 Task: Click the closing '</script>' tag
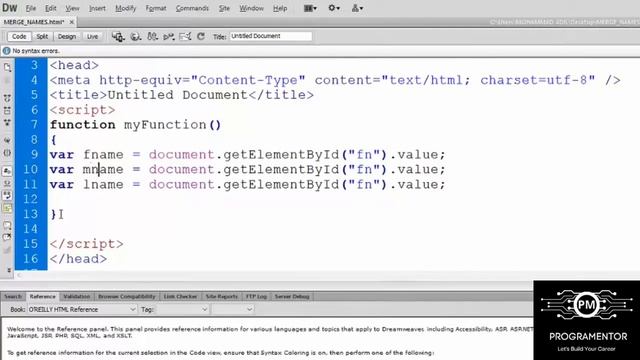pyautogui.click(x=87, y=244)
